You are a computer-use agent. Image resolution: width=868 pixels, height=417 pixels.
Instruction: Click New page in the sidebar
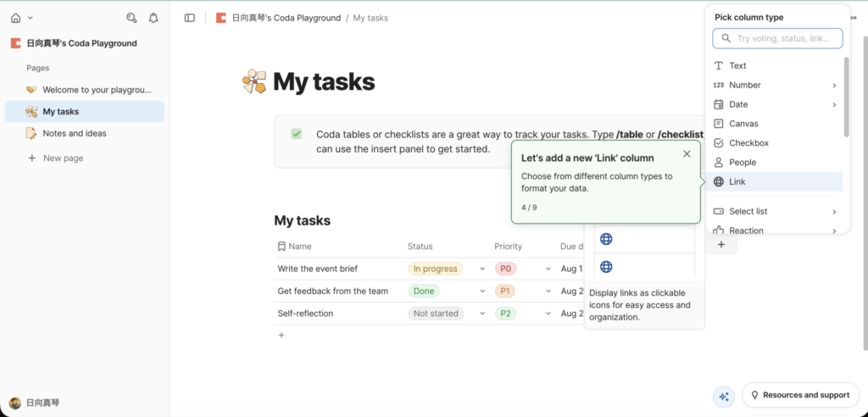[63, 158]
